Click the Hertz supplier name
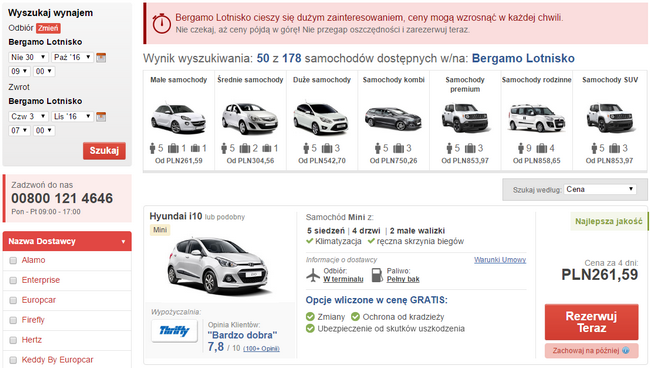 [32, 340]
